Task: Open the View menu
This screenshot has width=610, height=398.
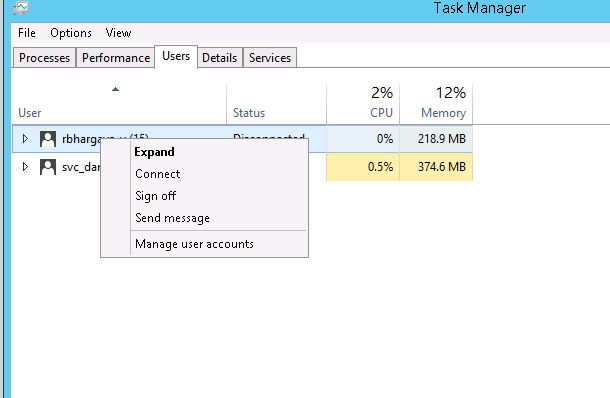Action: click(x=118, y=33)
